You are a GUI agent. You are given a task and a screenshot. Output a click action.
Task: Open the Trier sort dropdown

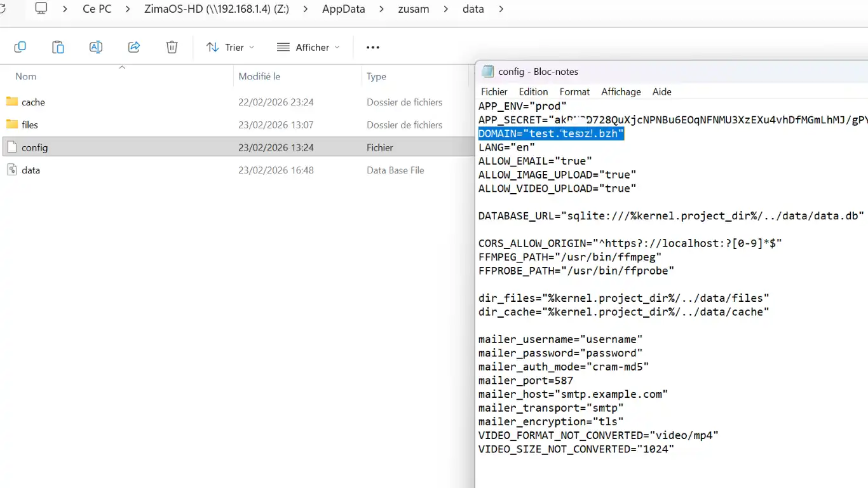click(230, 47)
